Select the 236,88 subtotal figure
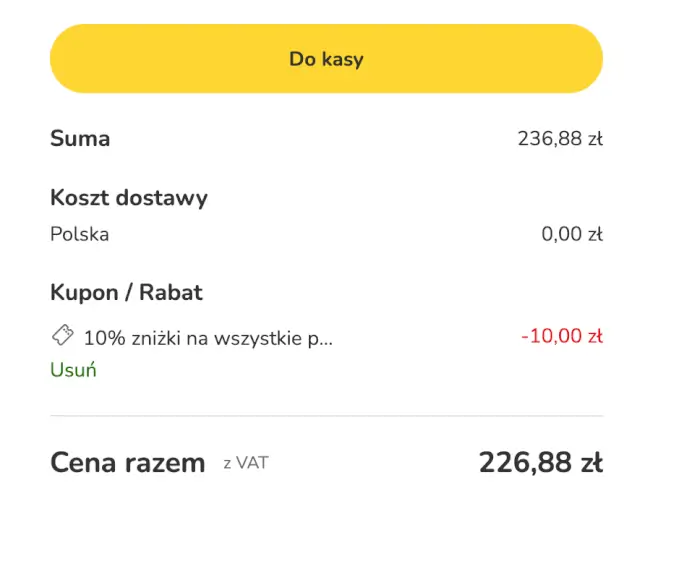The image size is (700, 577). (x=549, y=139)
